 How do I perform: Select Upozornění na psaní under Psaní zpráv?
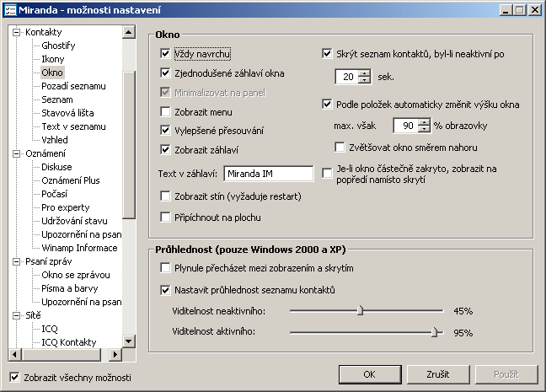[x=82, y=302]
